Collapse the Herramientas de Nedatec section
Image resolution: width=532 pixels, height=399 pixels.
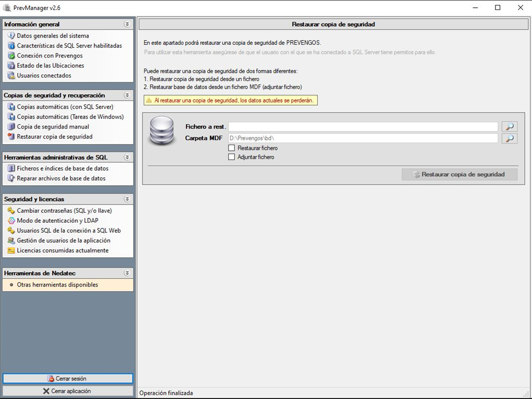click(127, 273)
